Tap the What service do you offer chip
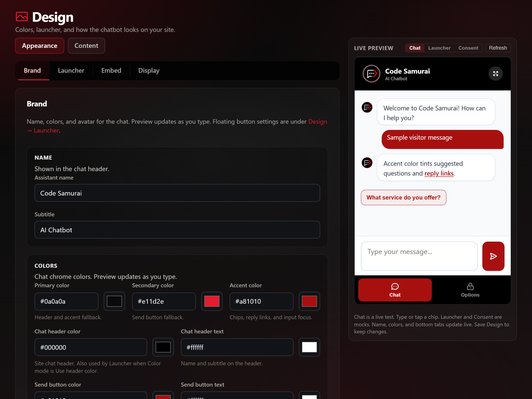 pyautogui.click(x=403, y=198)
